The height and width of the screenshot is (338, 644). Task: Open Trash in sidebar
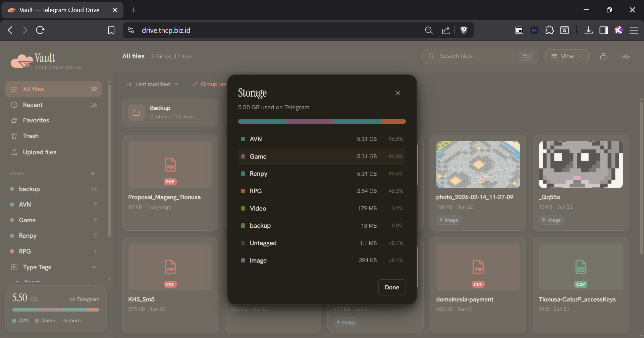pyautogui.click(x=53, y=136)
